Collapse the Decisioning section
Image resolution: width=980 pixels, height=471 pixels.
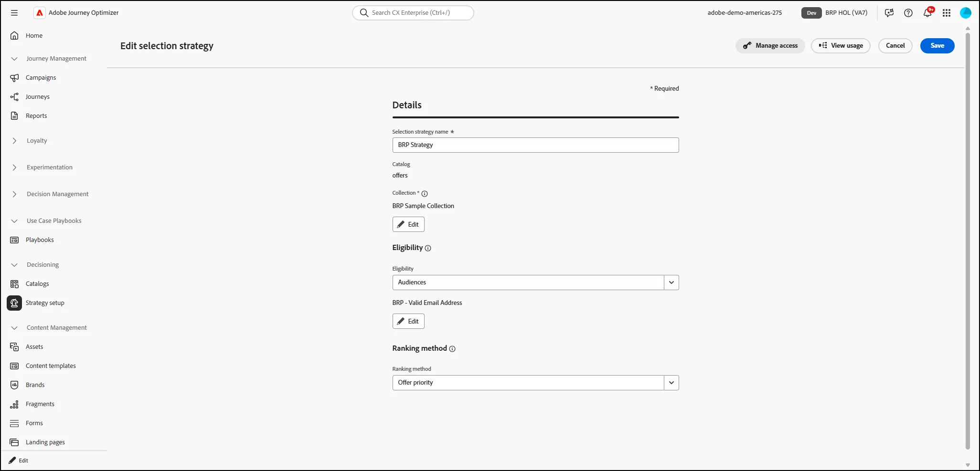[14, 265]
